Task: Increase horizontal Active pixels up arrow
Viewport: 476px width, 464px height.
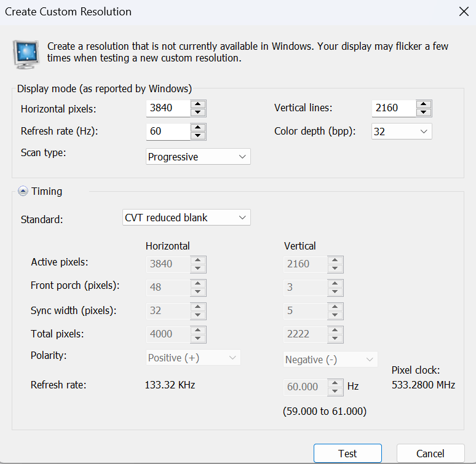Action: (198, 260)
